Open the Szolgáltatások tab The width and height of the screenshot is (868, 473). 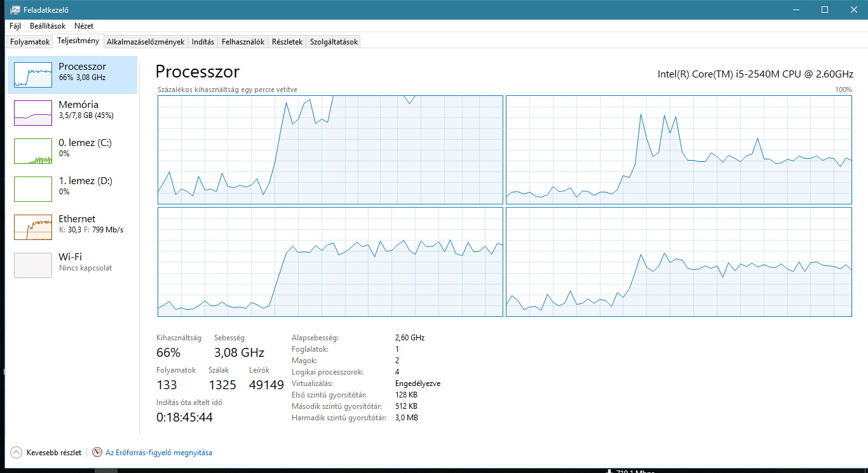(x=334, y=42)
